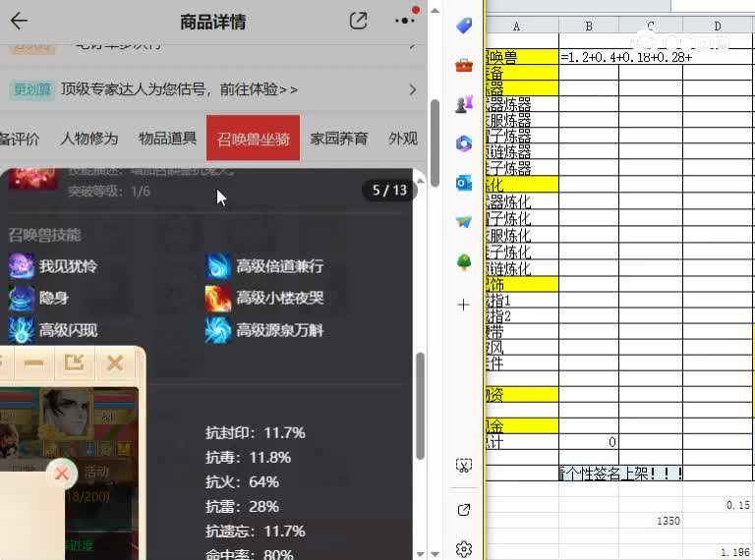Select the 戒指1 row cell
Viewport: 755px width, 560px height.
(522, 301)
